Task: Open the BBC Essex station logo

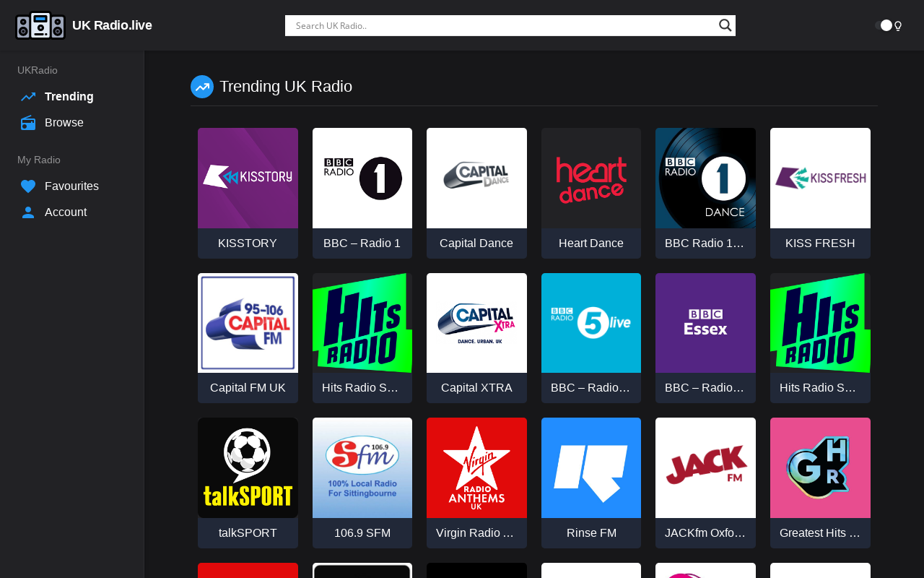Action: [705, 323]
